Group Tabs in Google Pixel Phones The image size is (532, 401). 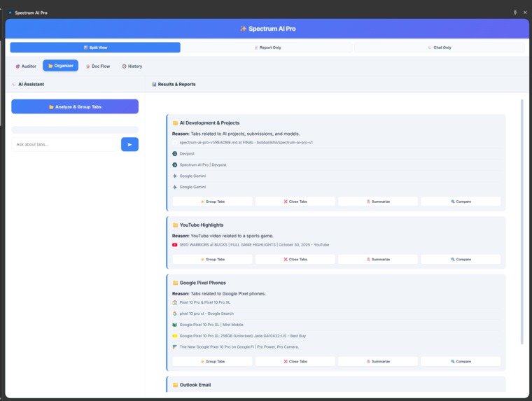(212, 361)
